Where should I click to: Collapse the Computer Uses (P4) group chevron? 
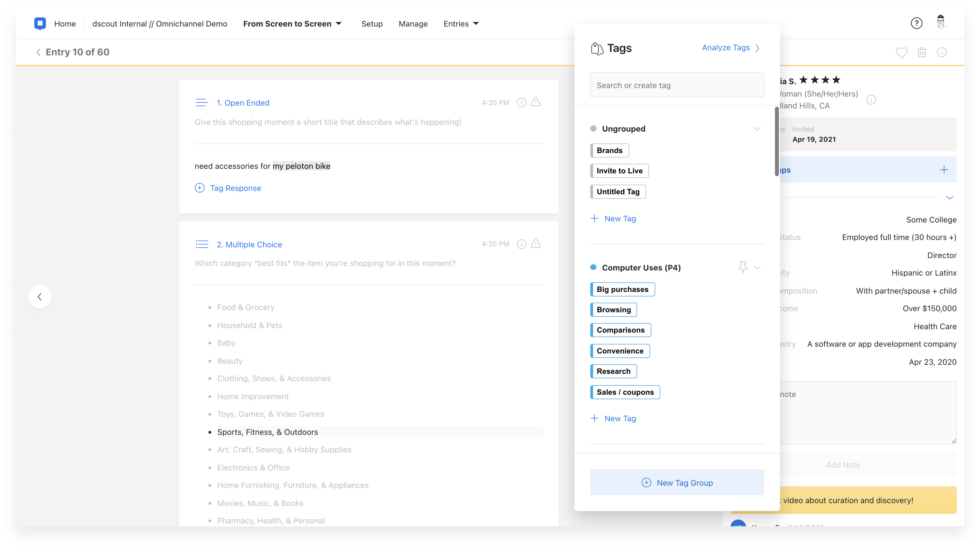coord(757,267)
